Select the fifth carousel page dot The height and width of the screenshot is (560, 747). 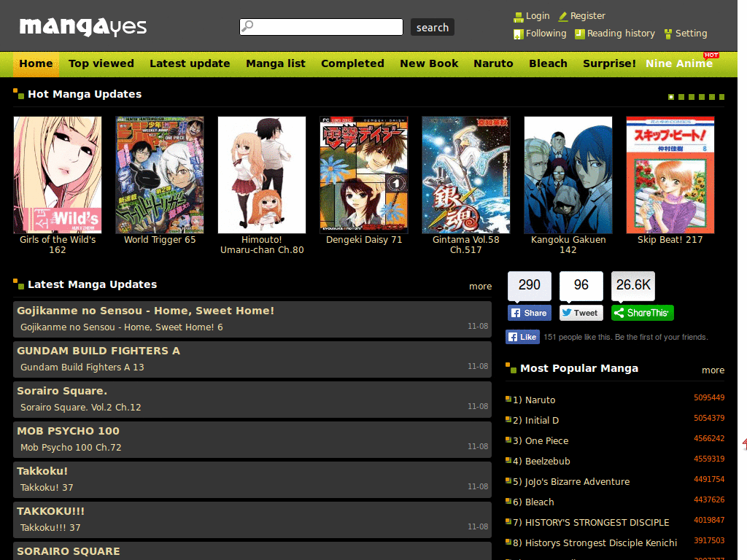pos(712,97)
